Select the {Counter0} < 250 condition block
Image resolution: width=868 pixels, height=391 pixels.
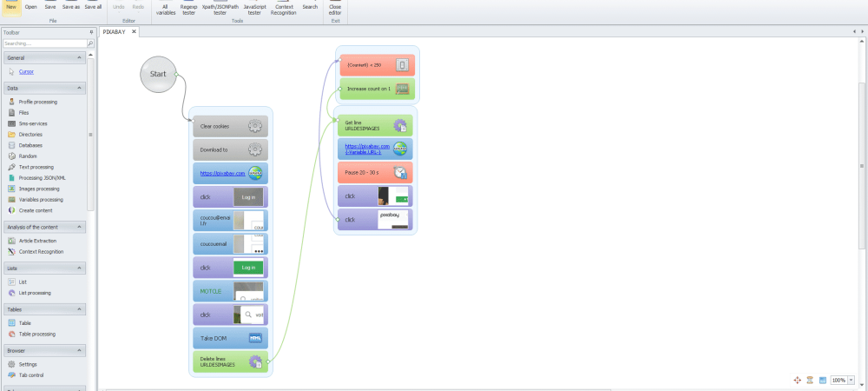point(375,65)
